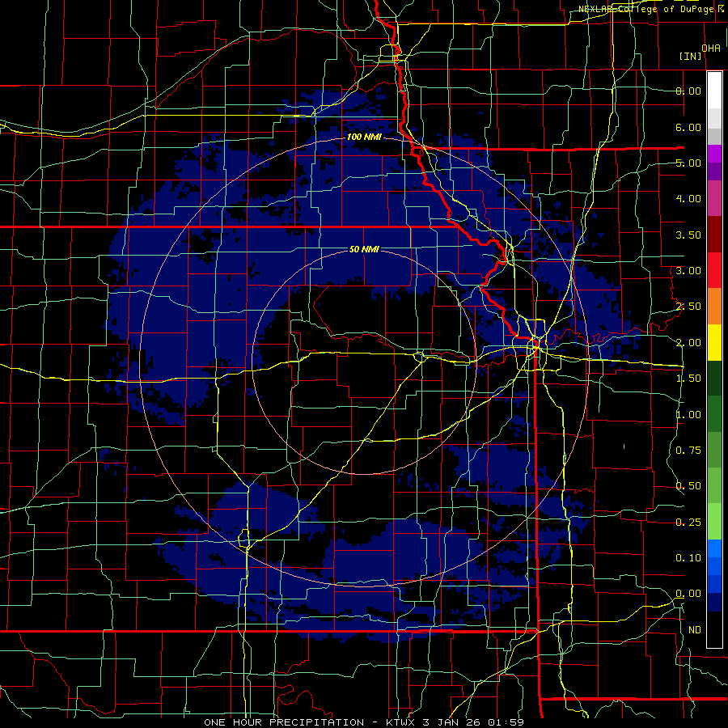Click the 8.00 legend value

coord(688,91)
